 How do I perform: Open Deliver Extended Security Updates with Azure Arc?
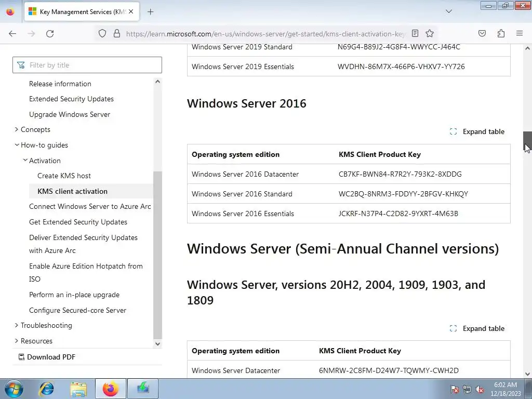click(83, 244)
